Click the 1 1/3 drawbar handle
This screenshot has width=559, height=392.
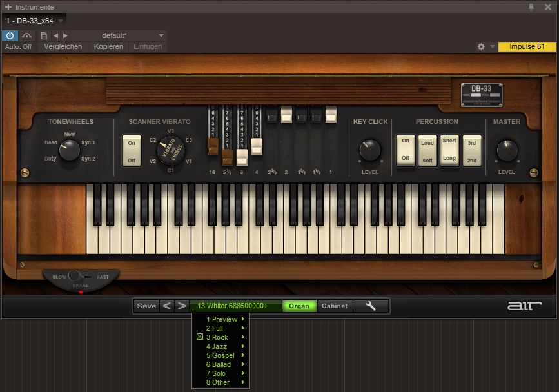tap(316, 114)
